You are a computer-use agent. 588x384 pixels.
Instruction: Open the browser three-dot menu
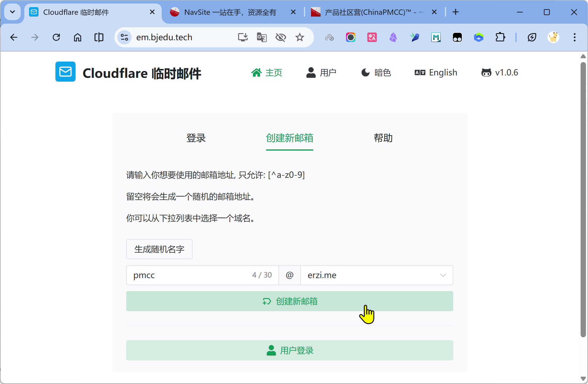pos(574,37)
